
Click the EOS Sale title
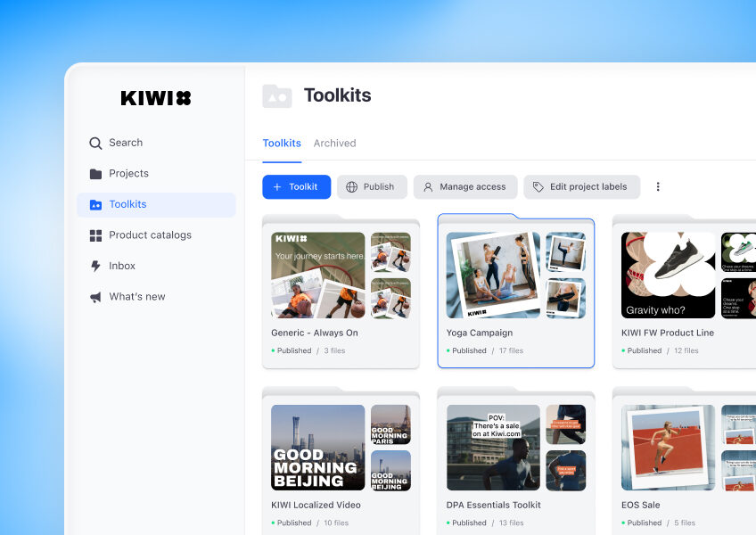coord(640,505)
